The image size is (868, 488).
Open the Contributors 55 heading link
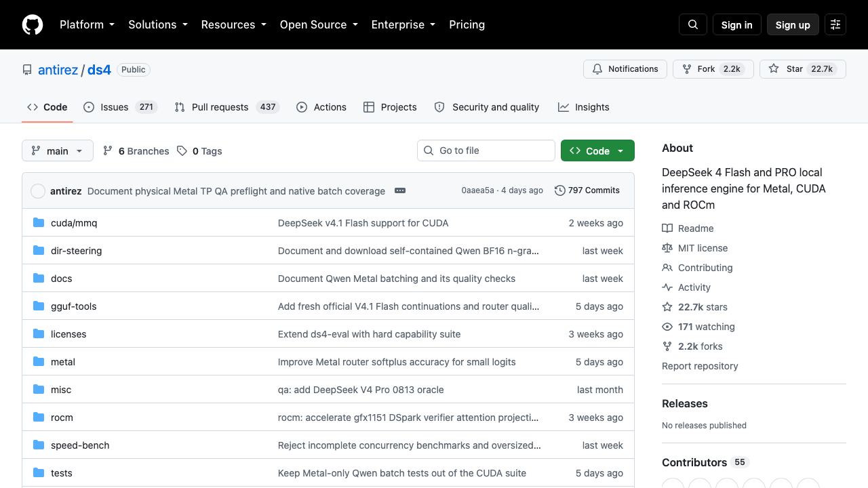(x=705, y=462)
